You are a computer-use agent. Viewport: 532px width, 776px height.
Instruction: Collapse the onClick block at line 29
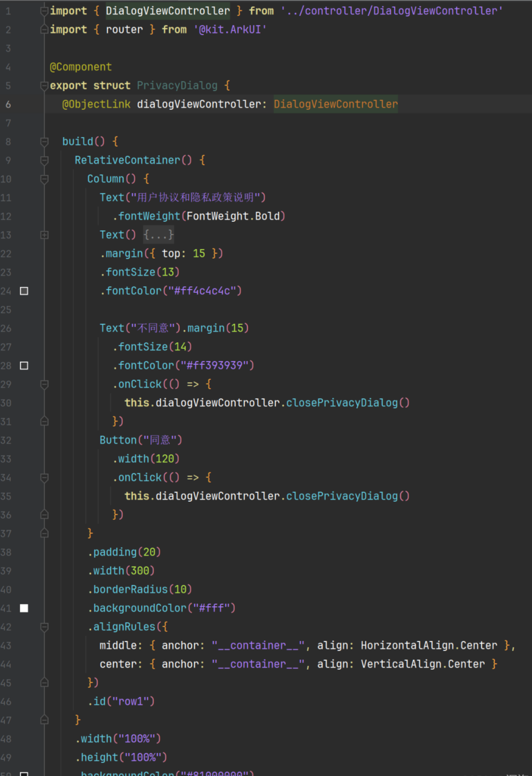[45, 384]
